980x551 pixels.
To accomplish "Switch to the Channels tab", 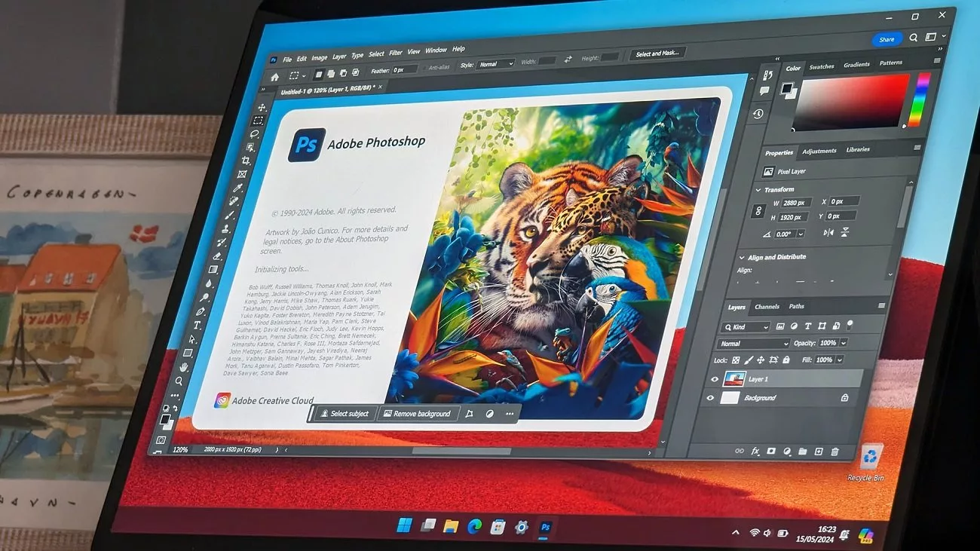I will (767, 307).
